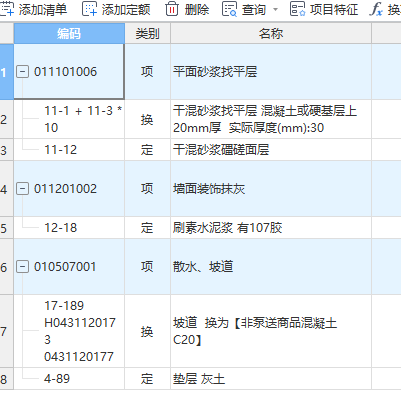Click the 添加定额 icon
Screen dimensions: 401x406
89,9
